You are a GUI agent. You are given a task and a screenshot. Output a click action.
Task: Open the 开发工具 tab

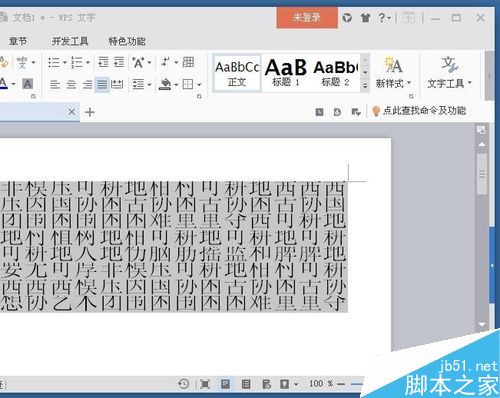pyautogui.click(x=70, y=41)
